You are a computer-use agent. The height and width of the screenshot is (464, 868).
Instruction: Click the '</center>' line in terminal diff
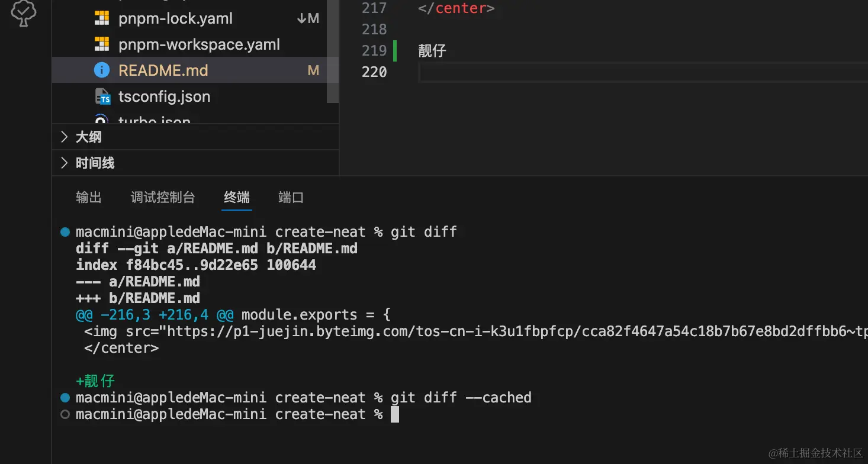121,347
